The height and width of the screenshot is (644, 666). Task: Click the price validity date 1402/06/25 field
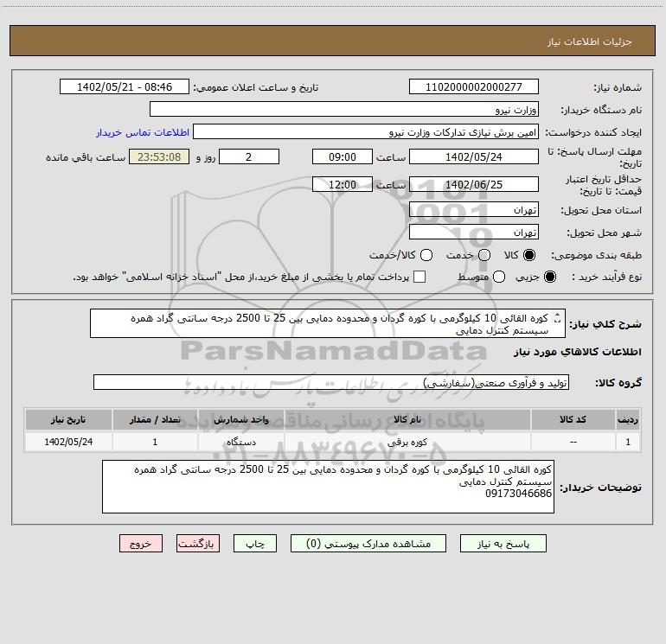click(474, 184)
